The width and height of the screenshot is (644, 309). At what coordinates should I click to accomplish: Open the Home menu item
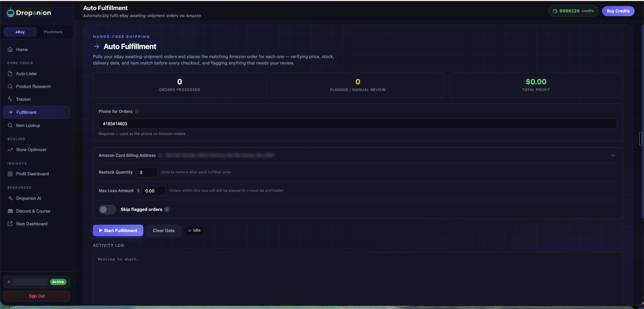tap(37, 49)
